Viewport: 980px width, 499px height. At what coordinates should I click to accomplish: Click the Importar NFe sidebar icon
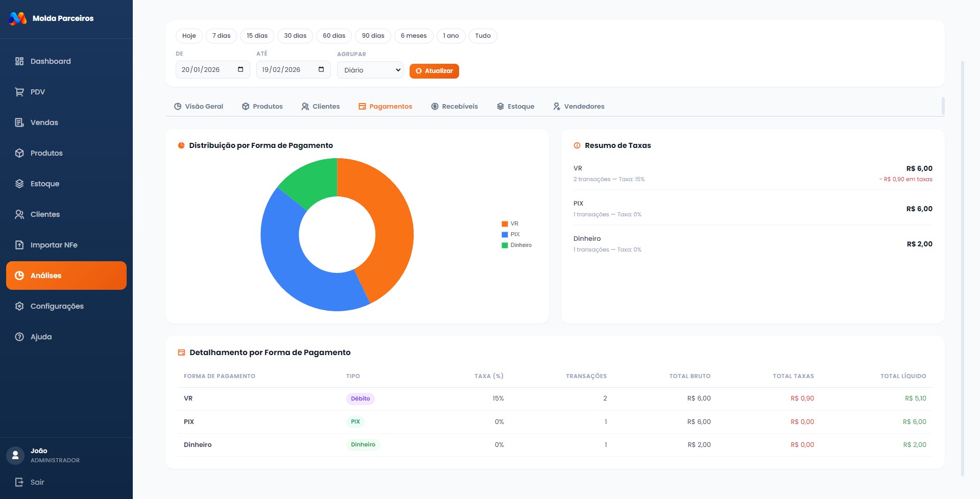pos(19,245)
